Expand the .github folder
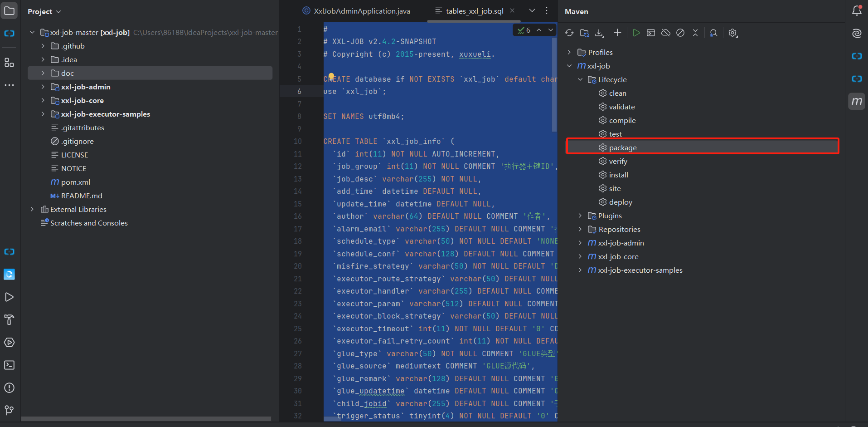Screen dimensions: 868x427 pos(43,46)
